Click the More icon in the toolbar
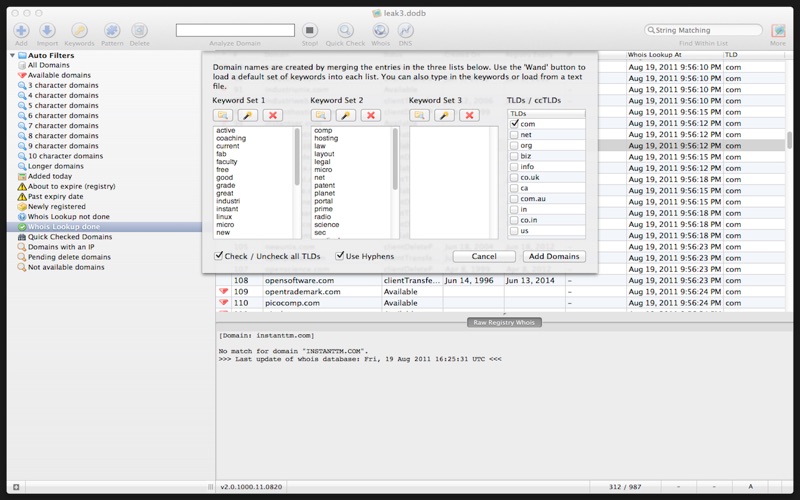This screenshot has height=500, width=800. (778, 31)
